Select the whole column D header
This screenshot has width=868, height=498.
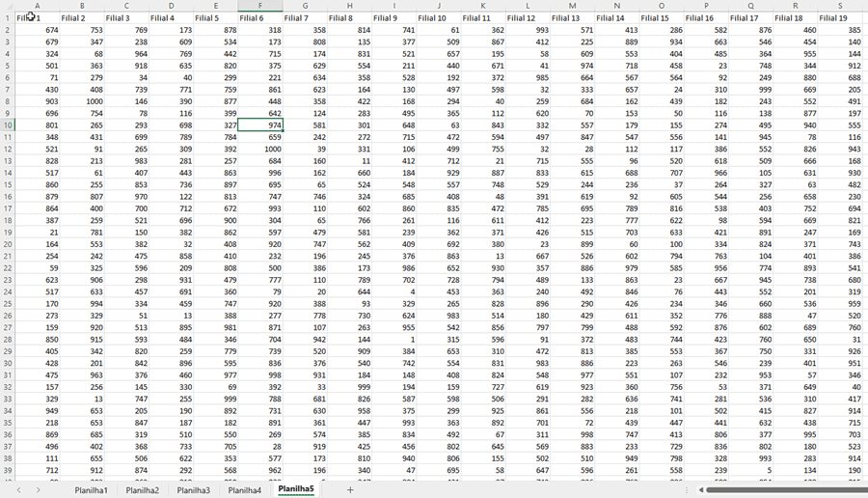[171, 6]
